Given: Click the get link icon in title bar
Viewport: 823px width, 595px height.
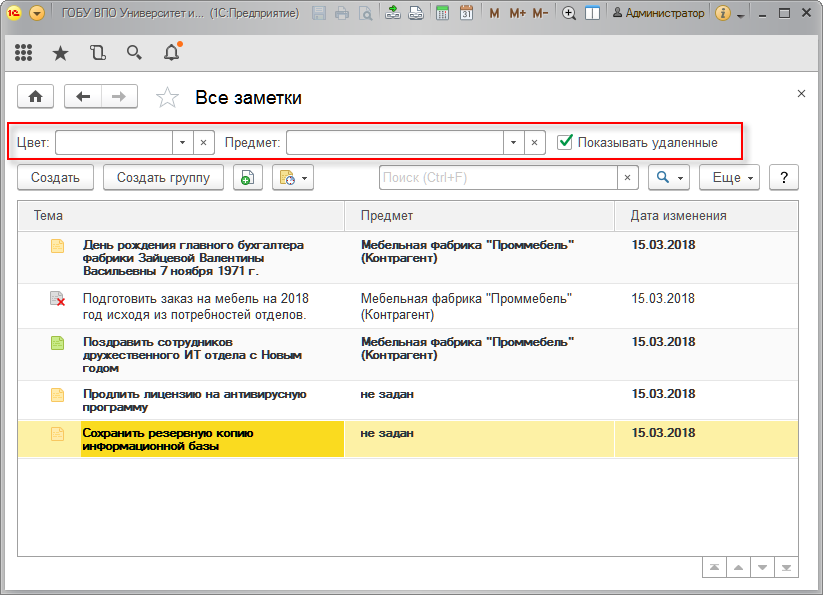Looking at the screenshot, I should pos(393,13).
